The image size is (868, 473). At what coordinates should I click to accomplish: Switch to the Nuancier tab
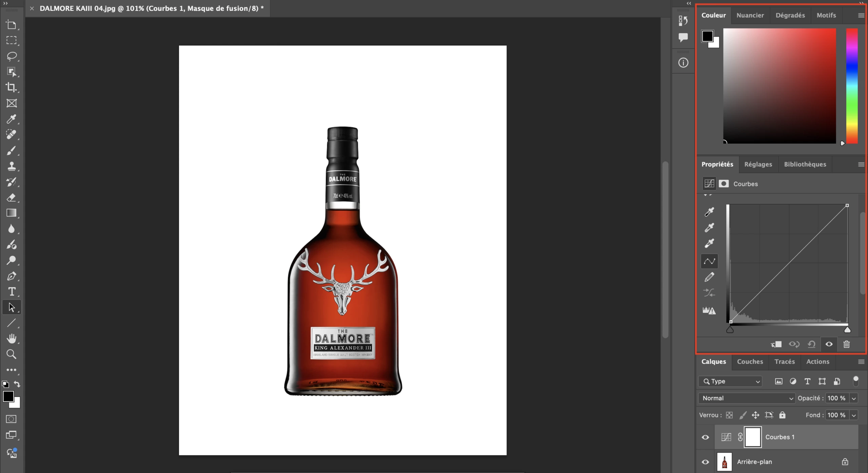click(750, 15)
